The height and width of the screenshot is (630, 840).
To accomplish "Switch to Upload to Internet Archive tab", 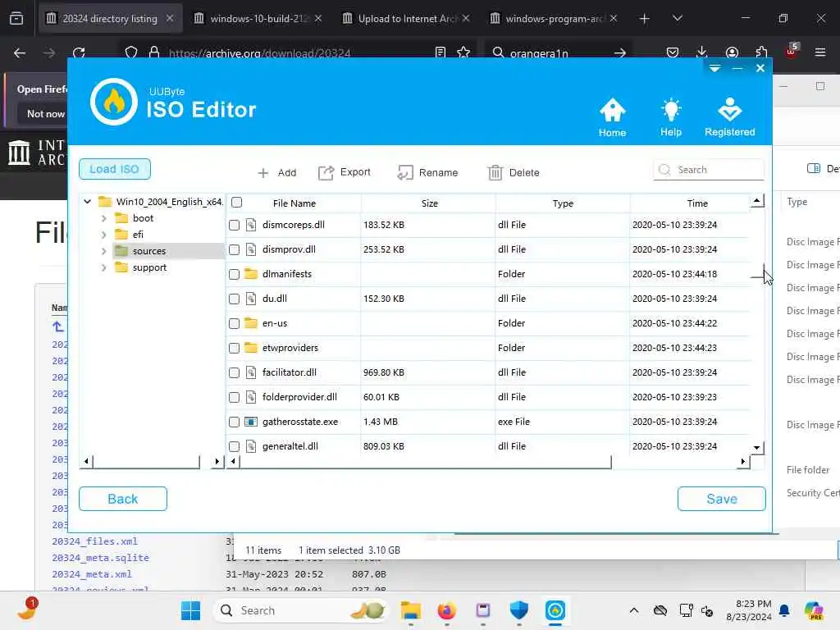I will click(407, 18).
